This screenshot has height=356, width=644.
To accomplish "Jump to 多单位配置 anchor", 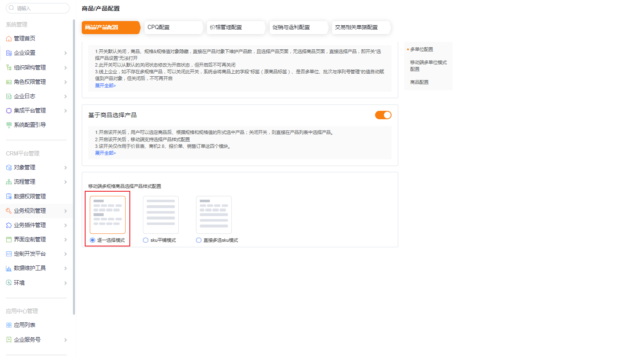I will [421, 49].
